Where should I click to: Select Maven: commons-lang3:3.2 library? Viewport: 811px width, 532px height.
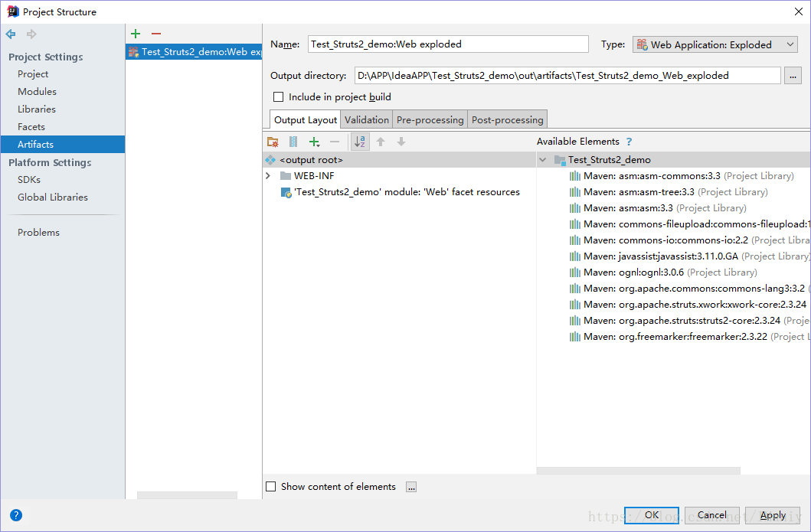click(x=689, y=288)
